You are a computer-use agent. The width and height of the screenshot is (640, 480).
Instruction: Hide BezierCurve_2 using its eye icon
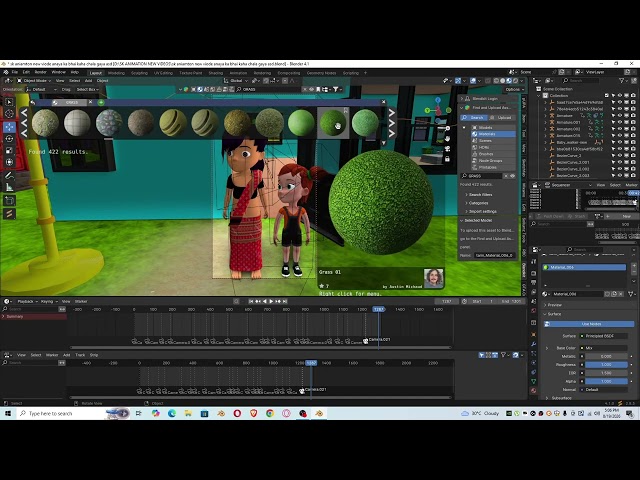tap(620, 156)
